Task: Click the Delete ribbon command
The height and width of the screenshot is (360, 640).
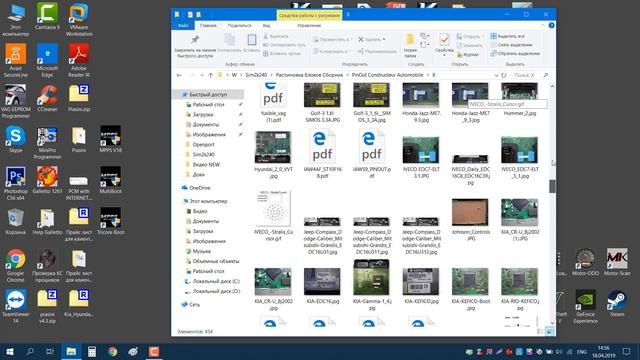Action: point(371,40)
